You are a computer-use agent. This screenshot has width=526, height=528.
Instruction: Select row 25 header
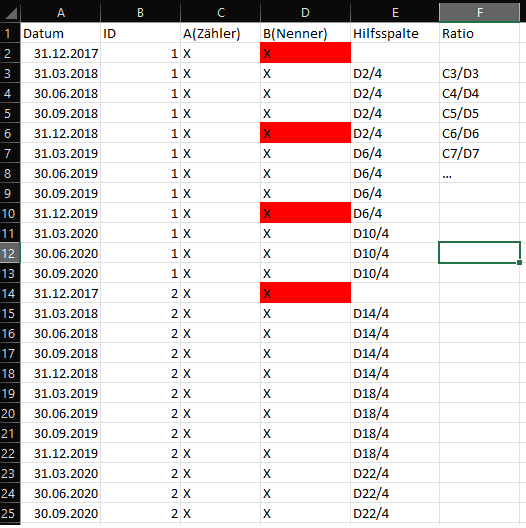tap(10, 514)
